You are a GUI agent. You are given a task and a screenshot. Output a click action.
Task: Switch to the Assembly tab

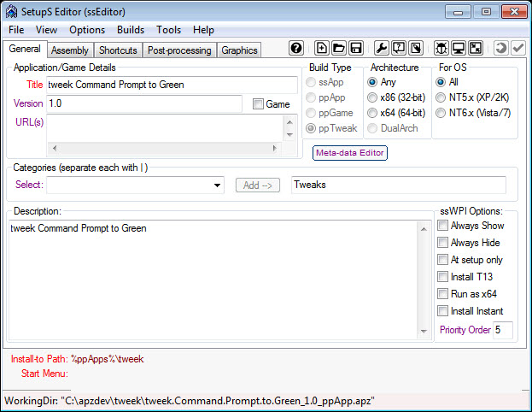(70, 50)
